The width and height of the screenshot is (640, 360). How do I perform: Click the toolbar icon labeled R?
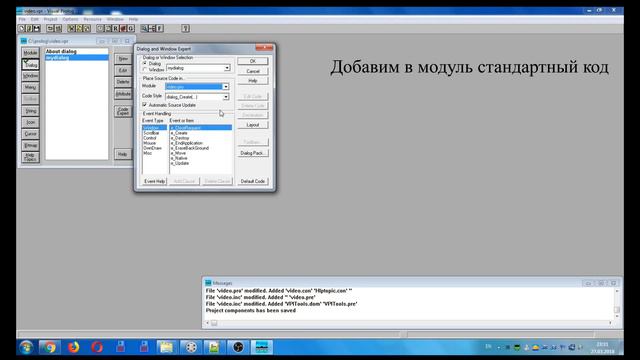116,28
